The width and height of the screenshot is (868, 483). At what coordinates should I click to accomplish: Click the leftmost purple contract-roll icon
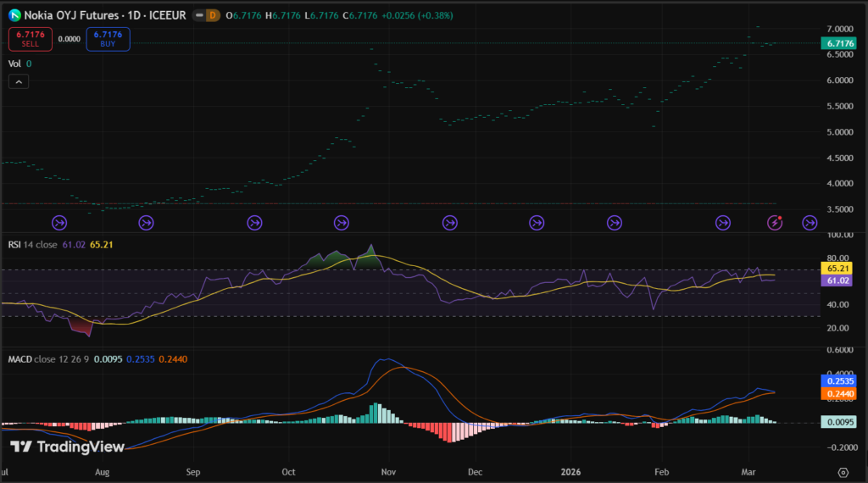pos(59,222)
